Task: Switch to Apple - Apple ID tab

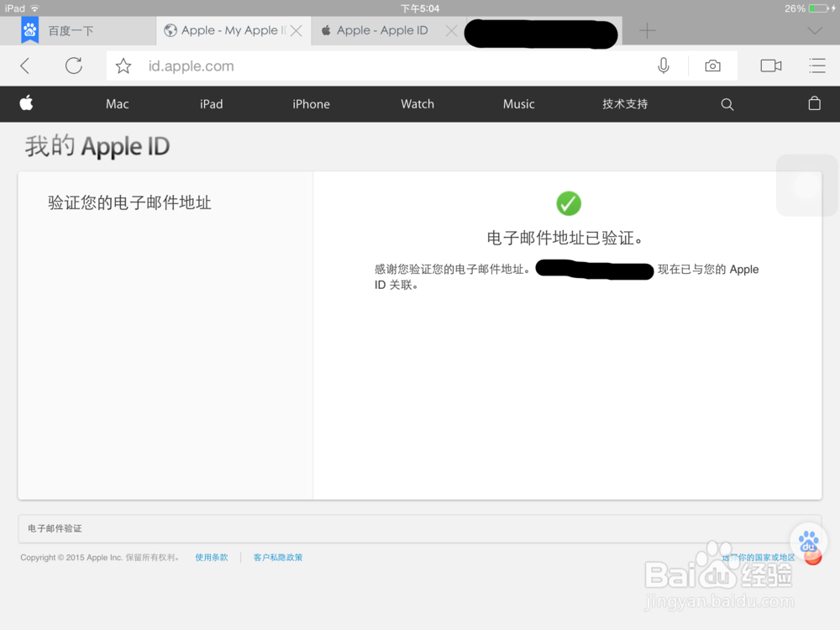Action: click(x=389, y=30)
